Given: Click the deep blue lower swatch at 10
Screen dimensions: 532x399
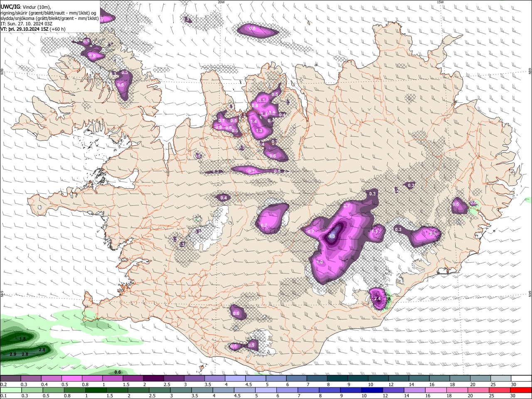Looking at the screenshot, I should 372,390.
